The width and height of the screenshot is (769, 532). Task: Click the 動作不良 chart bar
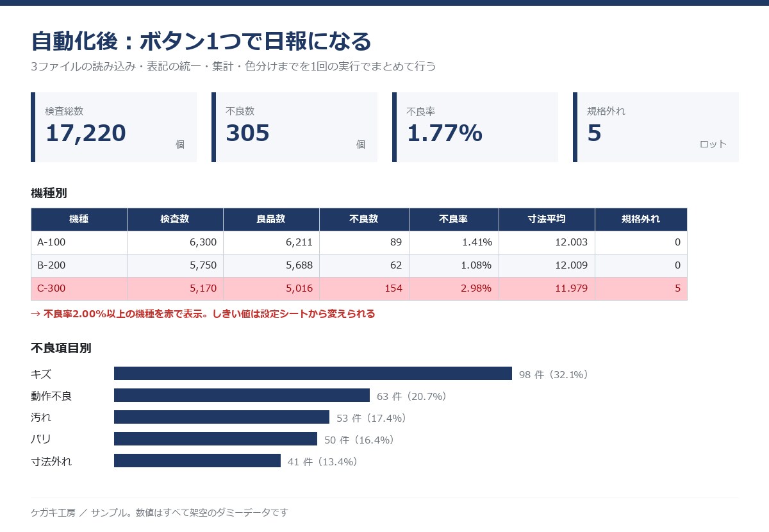242,395
